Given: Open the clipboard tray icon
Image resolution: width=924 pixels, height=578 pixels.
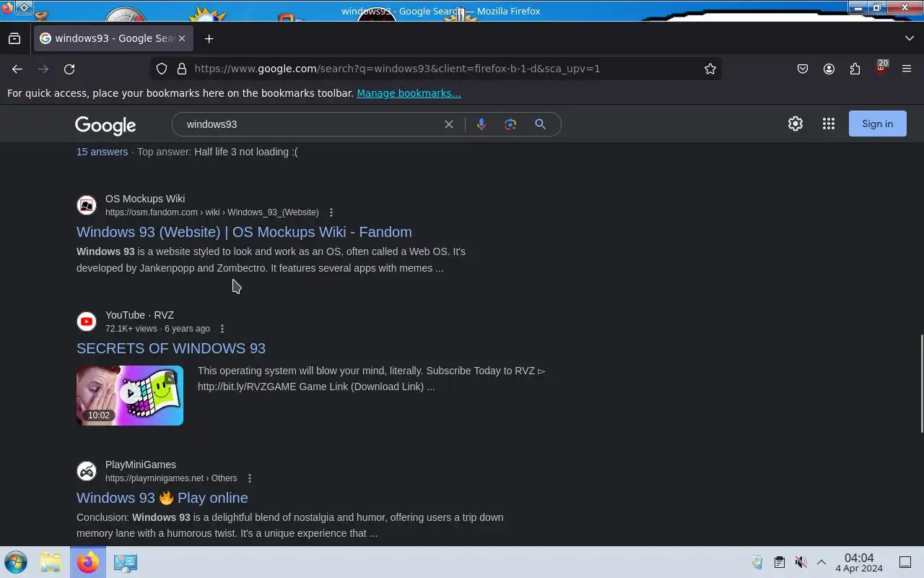Looking at the screenshot, I should (x=779, y=562).
